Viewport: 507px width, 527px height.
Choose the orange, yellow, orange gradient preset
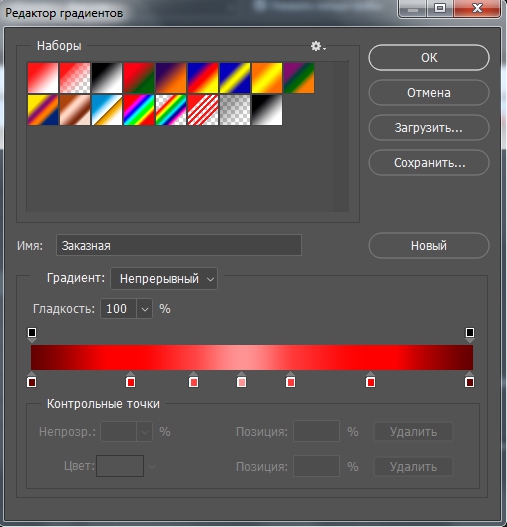pyautogui.click(x=267, y=78)
